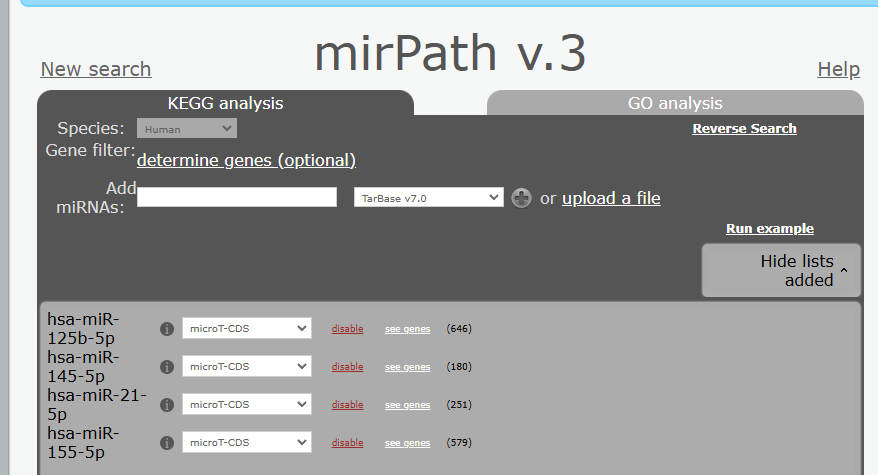Screen dimensions: 878x475
Task: Click info icon for hsa-miR-125b-5p
Action: pos(167,329)
